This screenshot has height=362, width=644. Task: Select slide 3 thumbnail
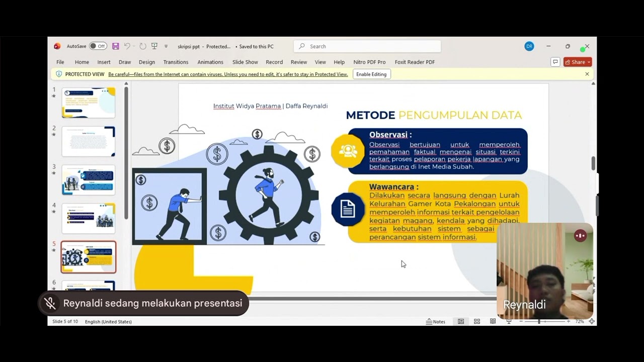point(89,179)
